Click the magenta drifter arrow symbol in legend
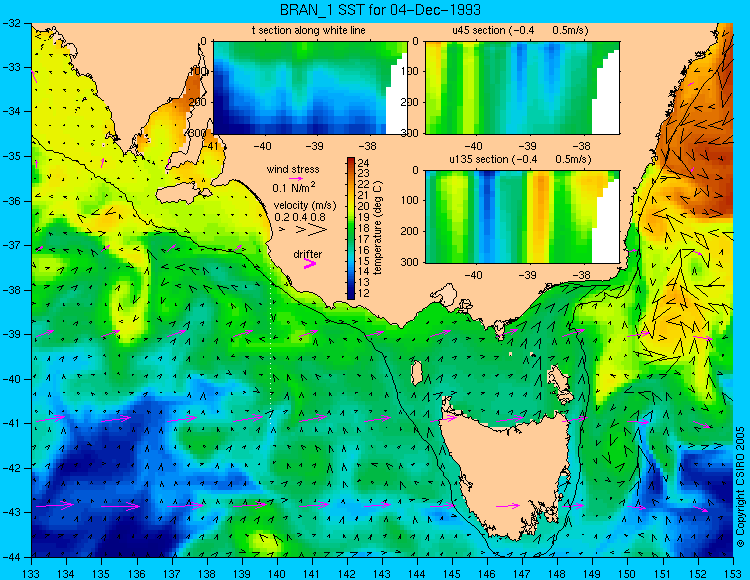Image resolution: width=750 pixels, height=580 pixels. point(309,264)
